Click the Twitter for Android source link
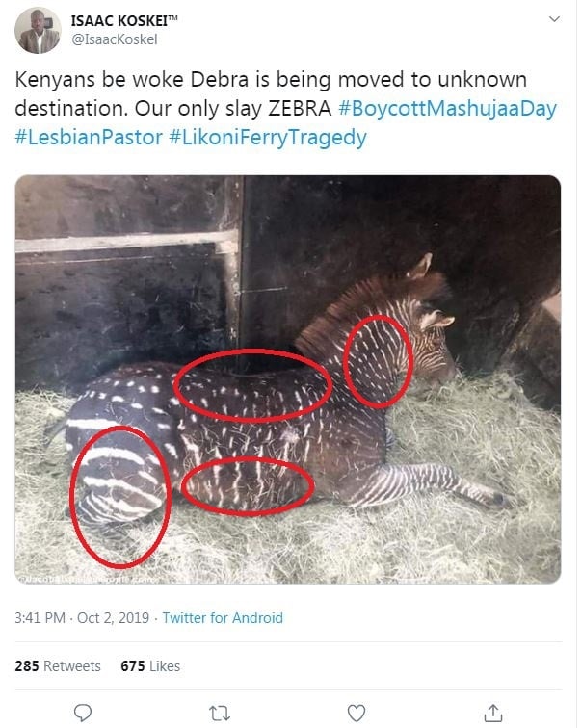 [x=223, y=618]
